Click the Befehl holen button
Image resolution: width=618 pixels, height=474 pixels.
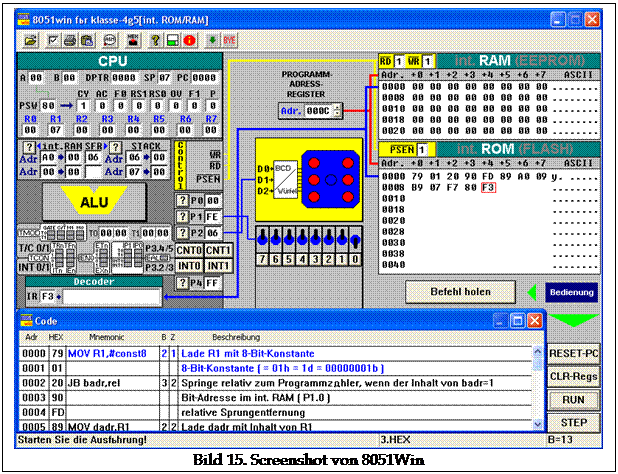[460, 292]
